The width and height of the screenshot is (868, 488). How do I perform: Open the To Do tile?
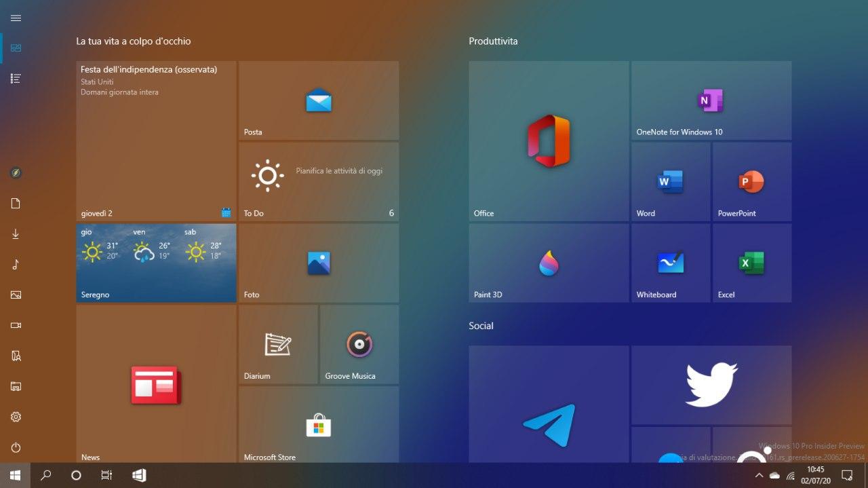[x=319, y=182]
